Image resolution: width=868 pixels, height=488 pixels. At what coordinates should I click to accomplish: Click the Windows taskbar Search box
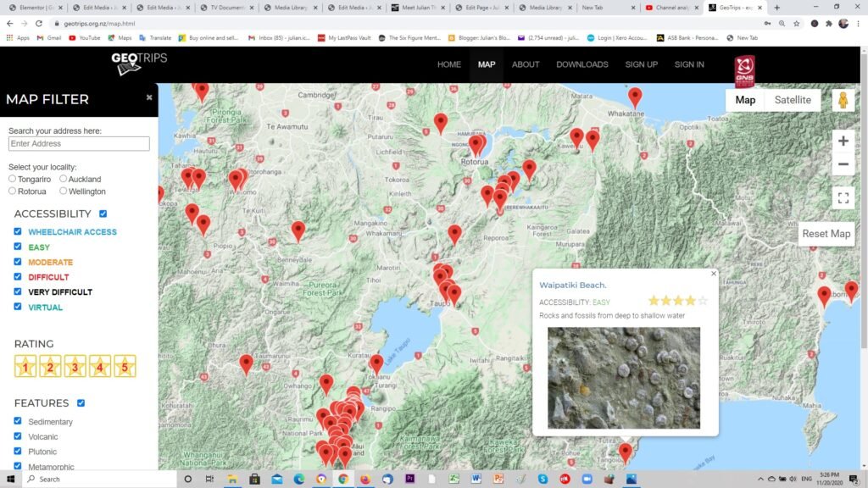tap(100, 480)
